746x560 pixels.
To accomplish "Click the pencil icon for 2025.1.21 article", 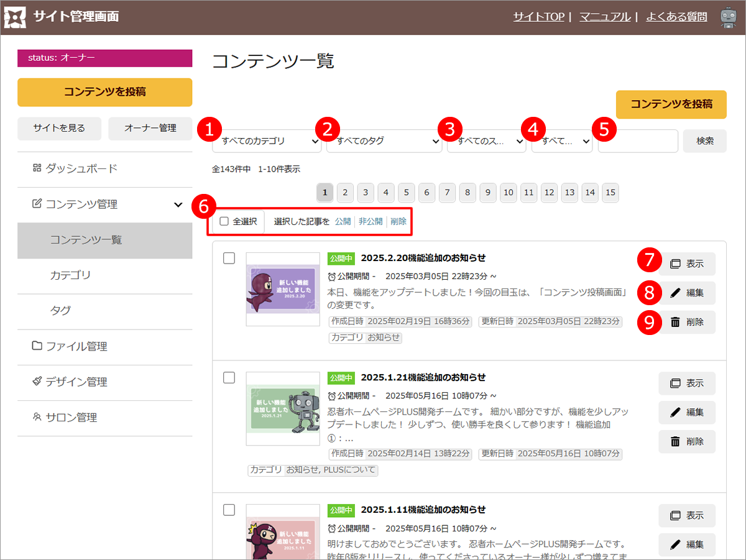I will click(675, 412).
